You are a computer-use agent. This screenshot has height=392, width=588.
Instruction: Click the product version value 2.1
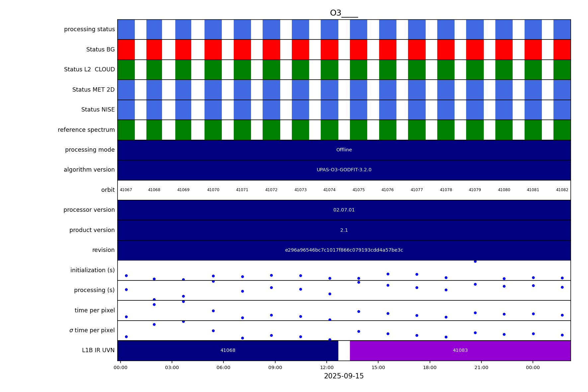click(x=344, y=230)
